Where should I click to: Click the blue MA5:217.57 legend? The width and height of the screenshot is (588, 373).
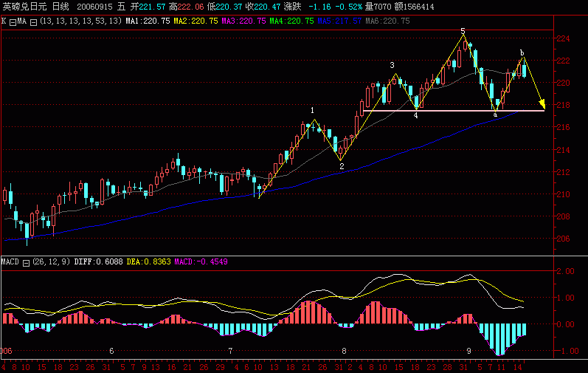coord(340,21)
